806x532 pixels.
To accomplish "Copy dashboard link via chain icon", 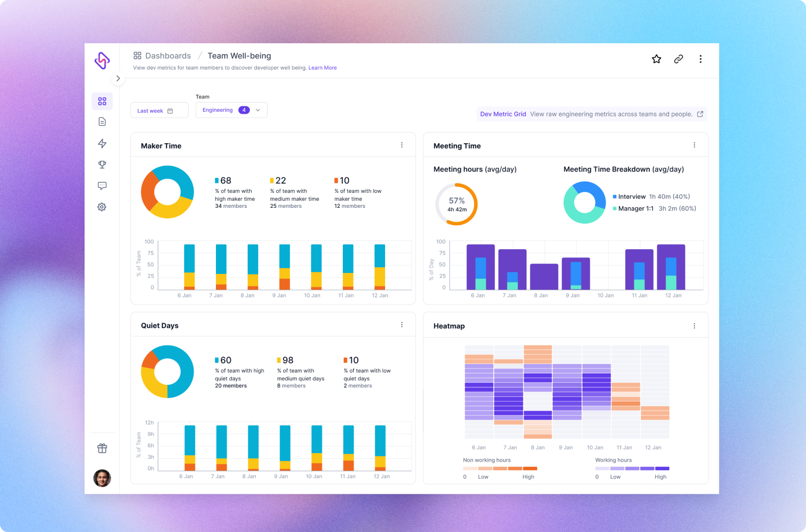I will pyautogui.click(x=678, y=59).
